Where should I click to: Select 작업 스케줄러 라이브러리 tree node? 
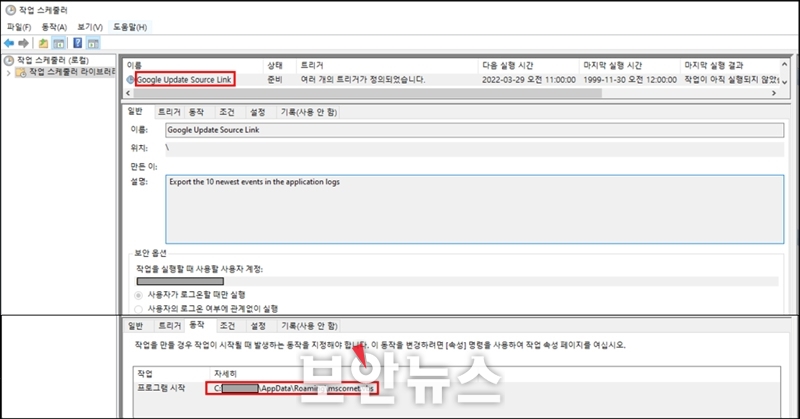tap(72, 72)
